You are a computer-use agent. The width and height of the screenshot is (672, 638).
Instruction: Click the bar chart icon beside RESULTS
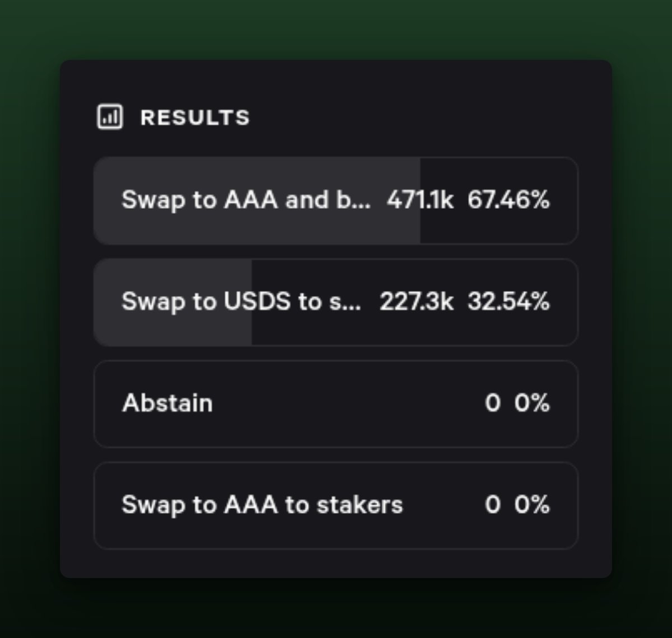[x=110, y=118]
